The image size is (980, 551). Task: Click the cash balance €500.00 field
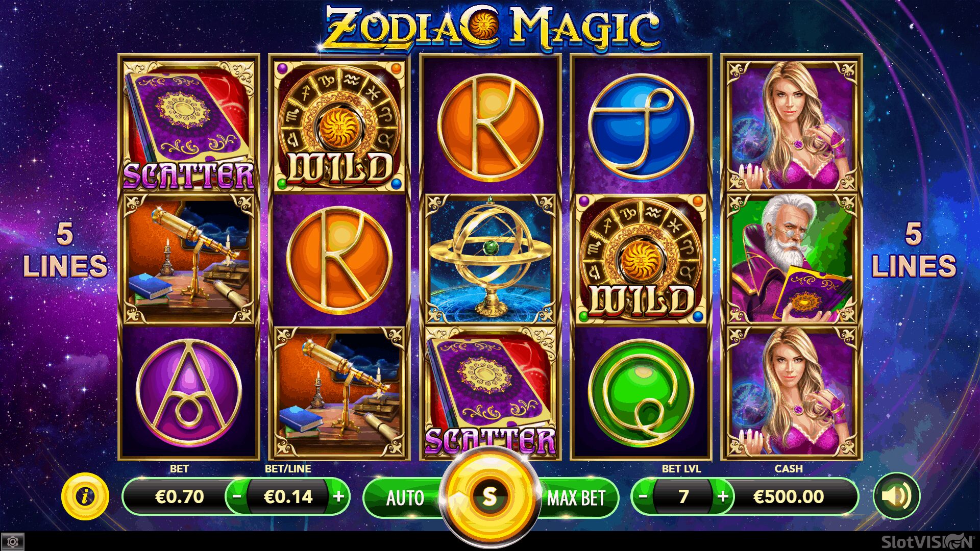click(789, 496)
